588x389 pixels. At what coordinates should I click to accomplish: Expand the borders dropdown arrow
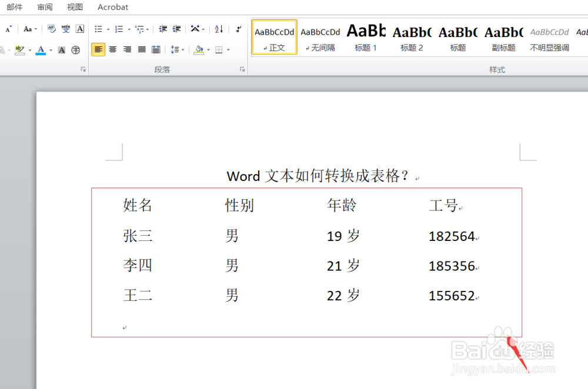pos(229,49)
